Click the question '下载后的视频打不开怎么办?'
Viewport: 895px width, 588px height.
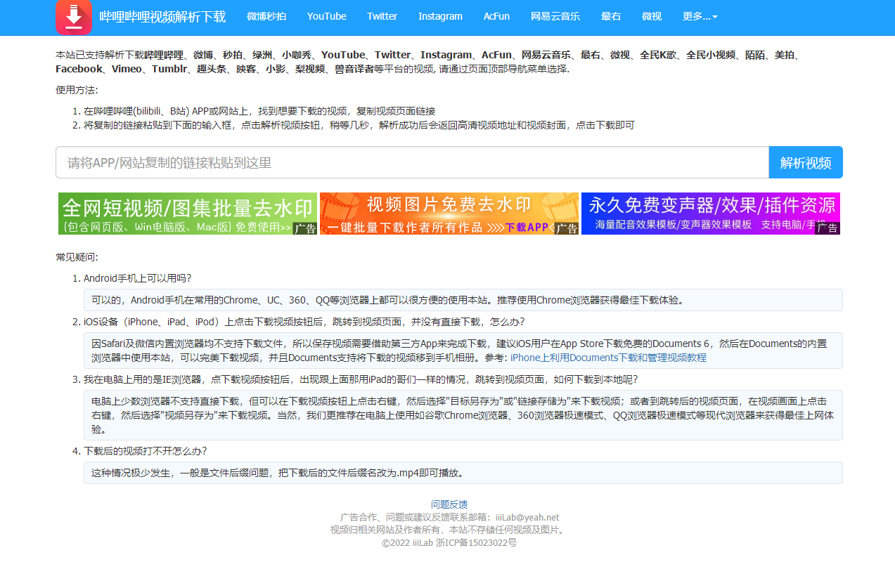tap(146, 451)
